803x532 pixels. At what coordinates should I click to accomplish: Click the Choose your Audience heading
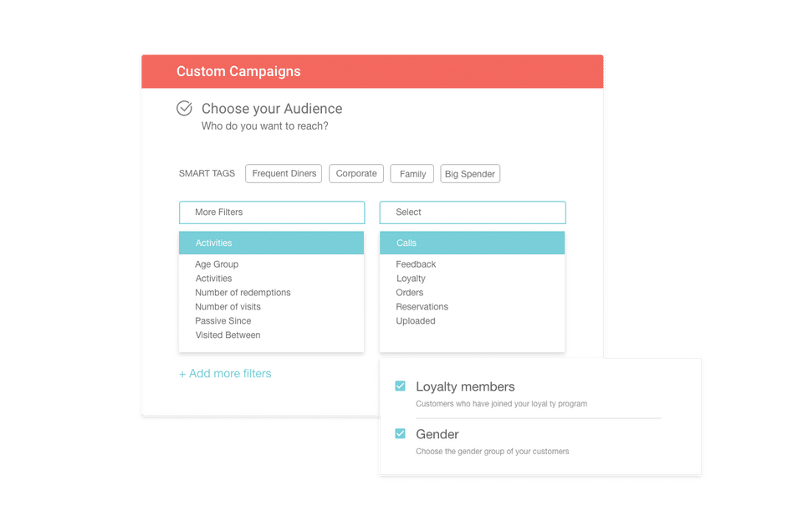(272, 109)
